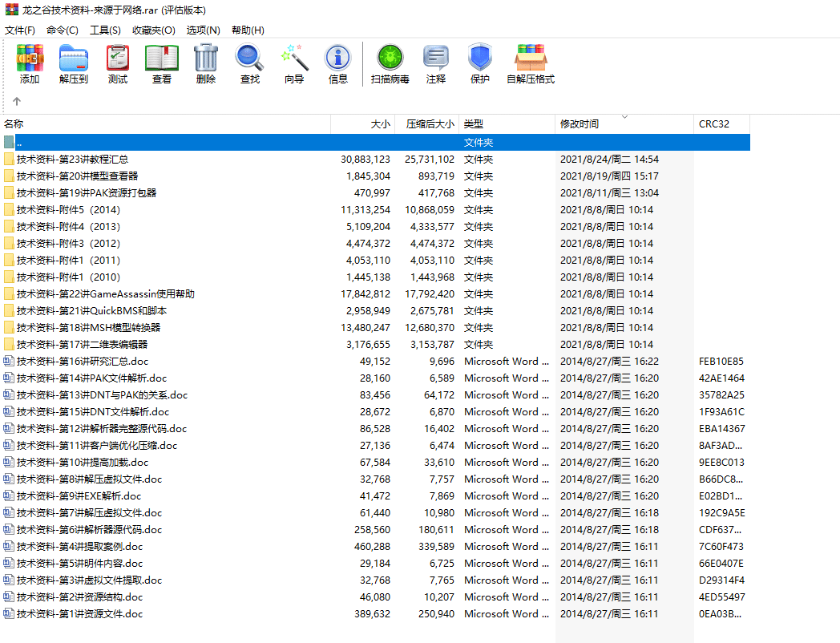Image resolution: width=840 pixels, height=643 pixels.
Task: Select 技术资料-第4讲提取案例.doc file name
Action: point(79,547)
